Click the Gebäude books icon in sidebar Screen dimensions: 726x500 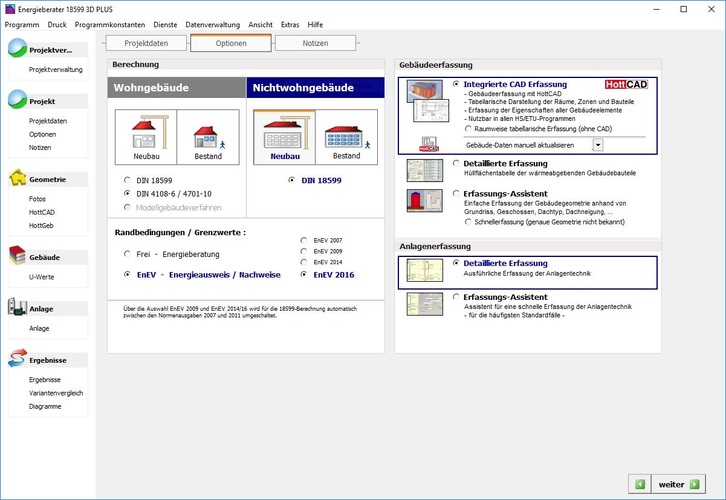point(17,257)
